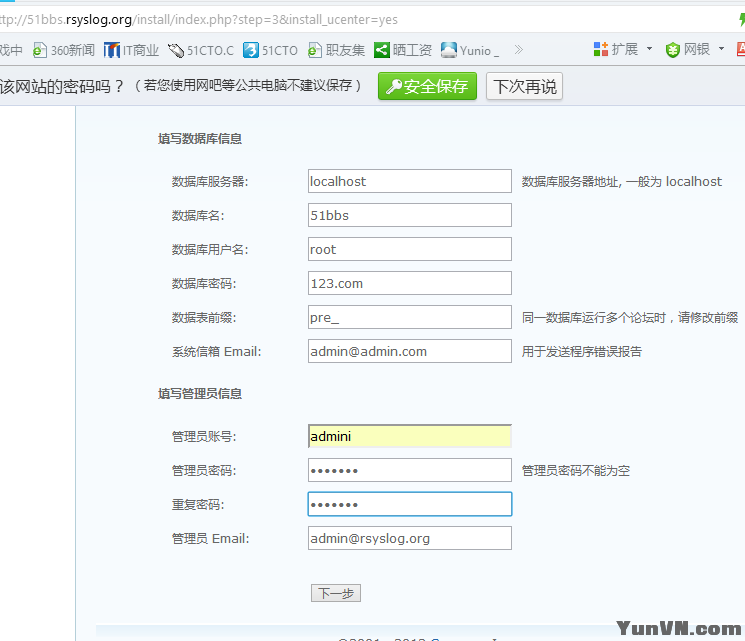This screenshot has height=641, width=745.
Task: Click the 管理员 Email label
Action: [210, 539]
